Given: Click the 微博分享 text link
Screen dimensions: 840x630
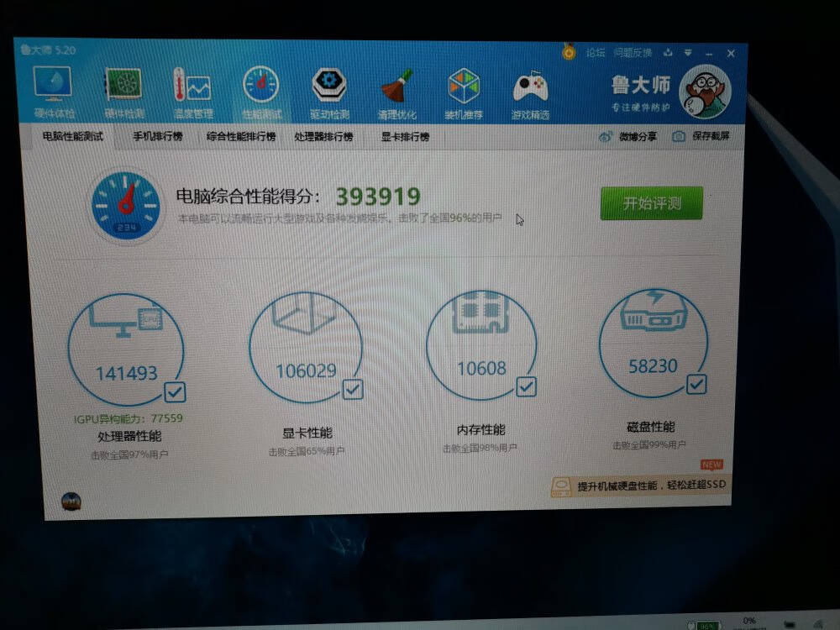Looking at the screenshot, I should (638, 137).
